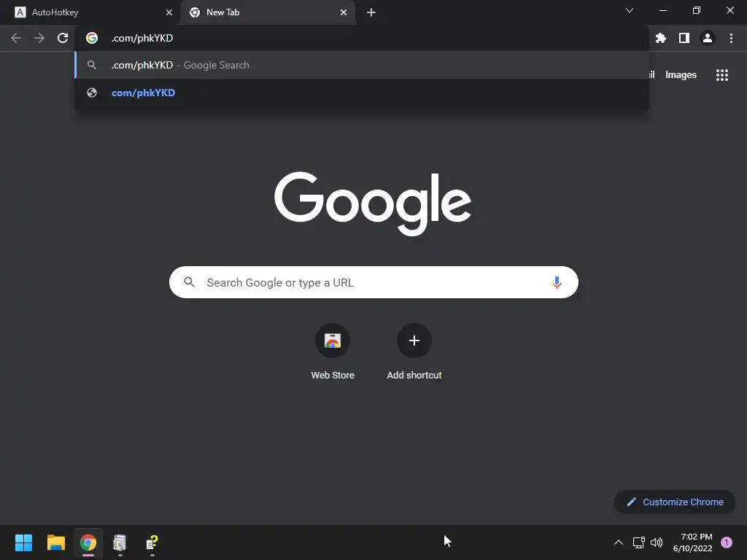
Task: Reload the page with the refresh icon
Action: click(x=63, y=38)
